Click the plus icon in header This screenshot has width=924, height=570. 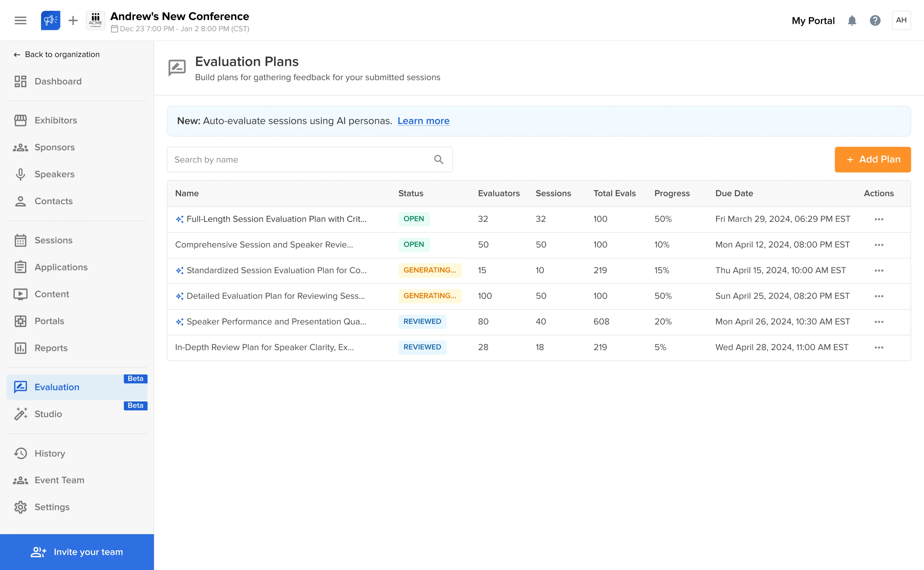pyautogui.click(x=73, y=20)
